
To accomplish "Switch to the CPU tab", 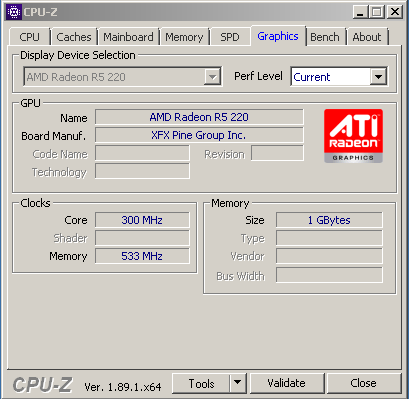I will pos(29,37).
